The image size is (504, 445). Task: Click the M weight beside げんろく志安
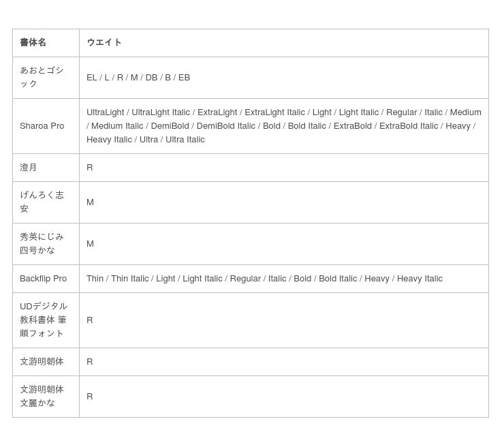click(90, 202)
